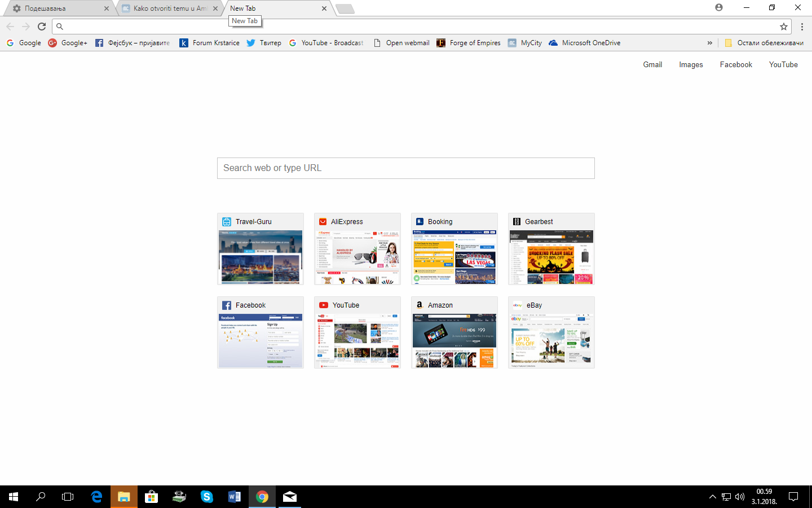Open the Travel-Guru thumbnail
812x508 pixels.
click(261, 249)
